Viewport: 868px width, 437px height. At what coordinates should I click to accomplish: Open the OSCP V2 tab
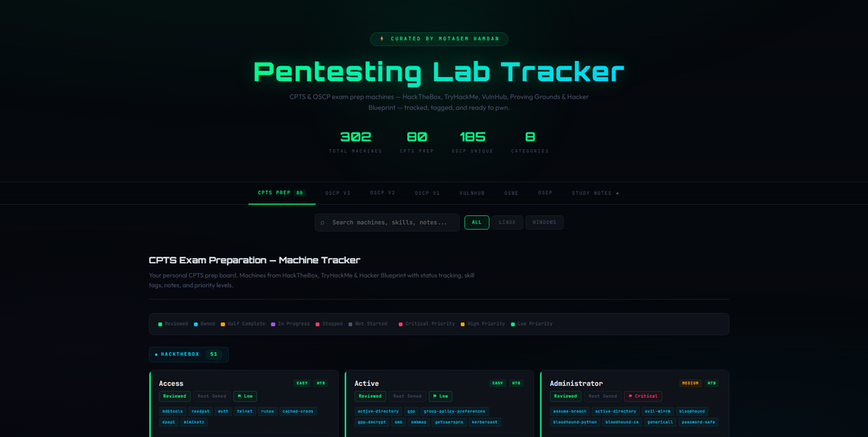pyautogui.click(x=383, y=193)
